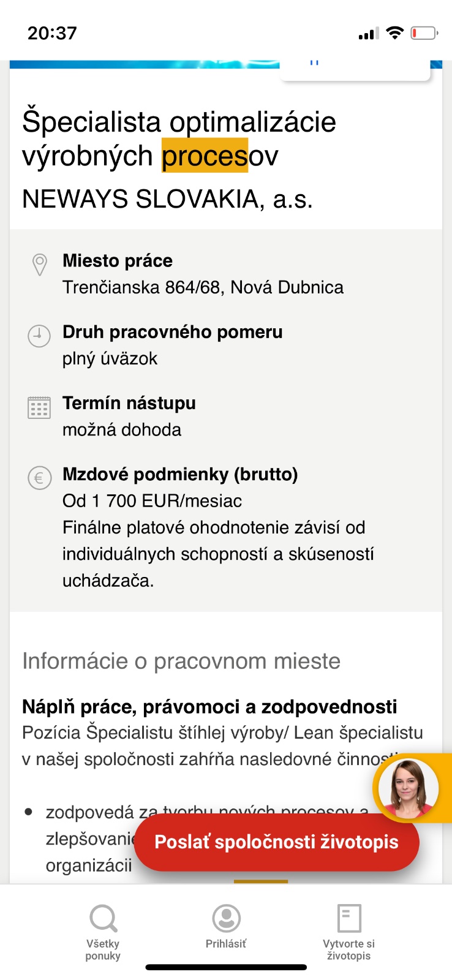Tap the location pin icon

point(40,265)
